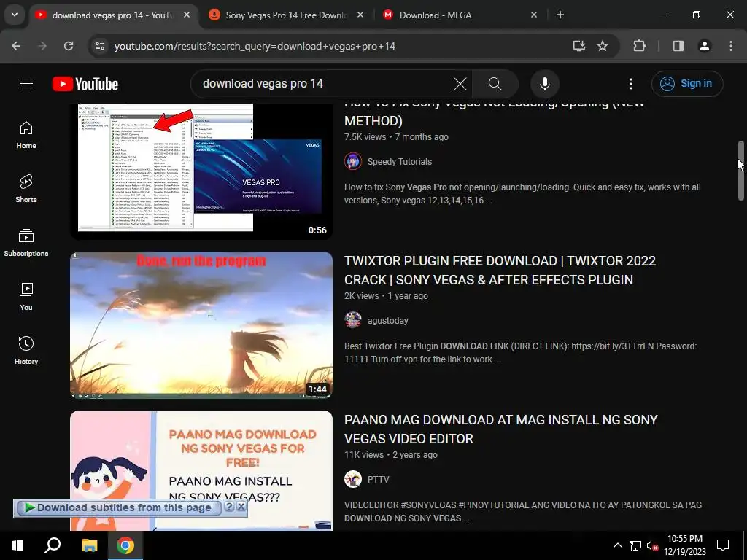This screenshot has width=747, height=560.
Task: Open the Fix Sony Vegas Not Loading thumbnail
Action: [x=201, y=171]
